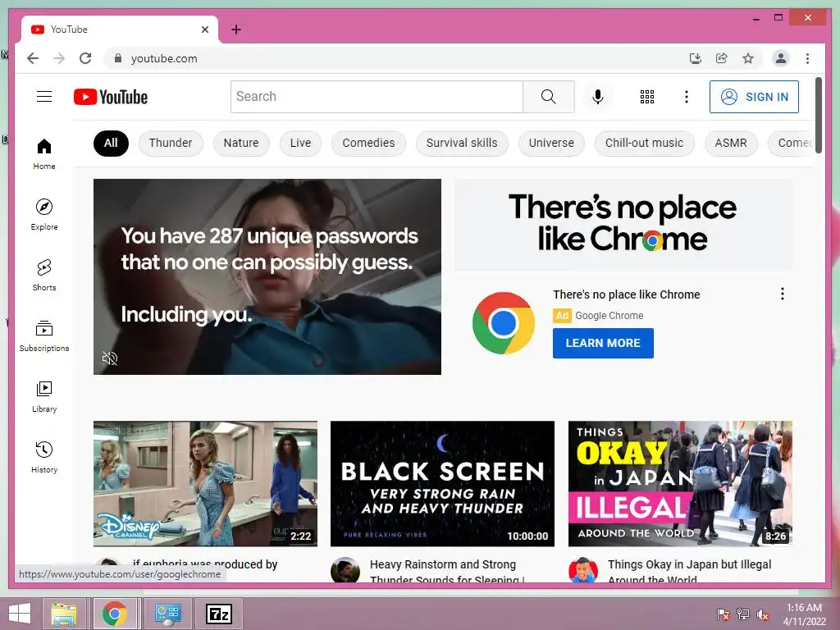The width and height of the screenshot is (840, 630).
Task: Open File Explorer from the taskbar
Action: tap(64, 614)
